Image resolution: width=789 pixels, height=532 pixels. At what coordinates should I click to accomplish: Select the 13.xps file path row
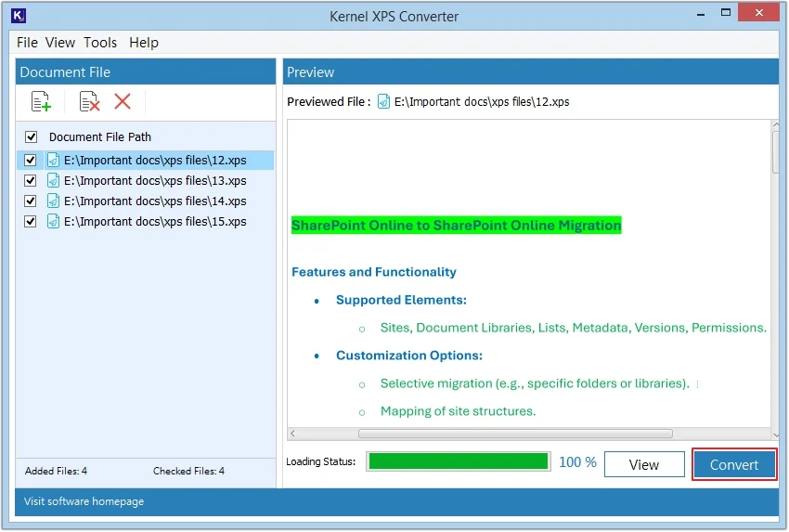(146, 180)
